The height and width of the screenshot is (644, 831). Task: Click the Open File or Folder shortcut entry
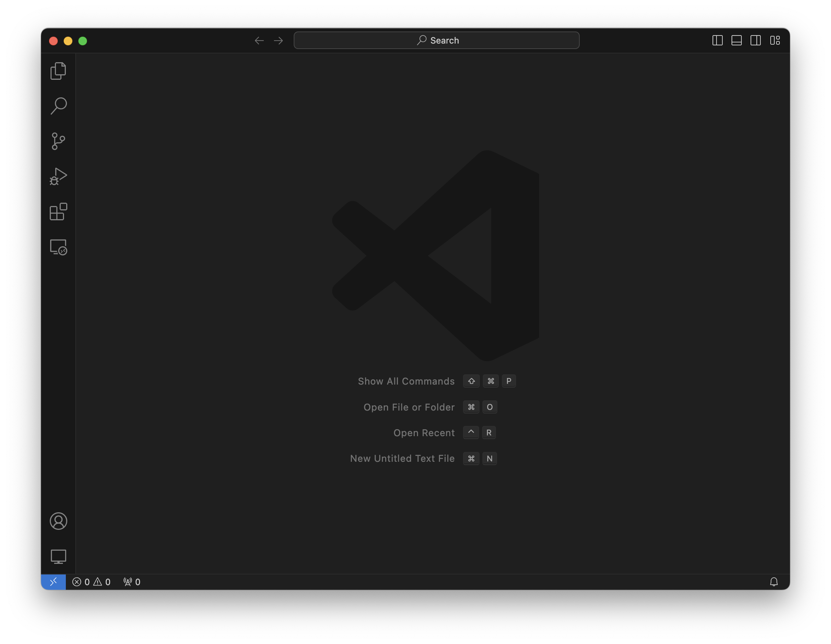pos(409,407)
